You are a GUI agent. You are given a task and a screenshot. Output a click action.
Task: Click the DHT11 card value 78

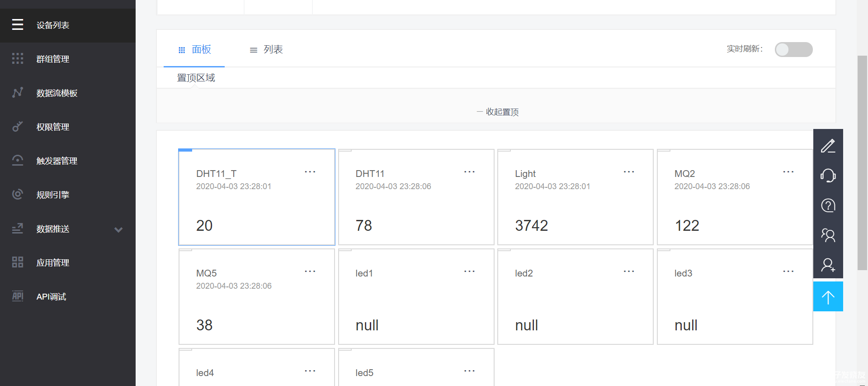(364, 225)
